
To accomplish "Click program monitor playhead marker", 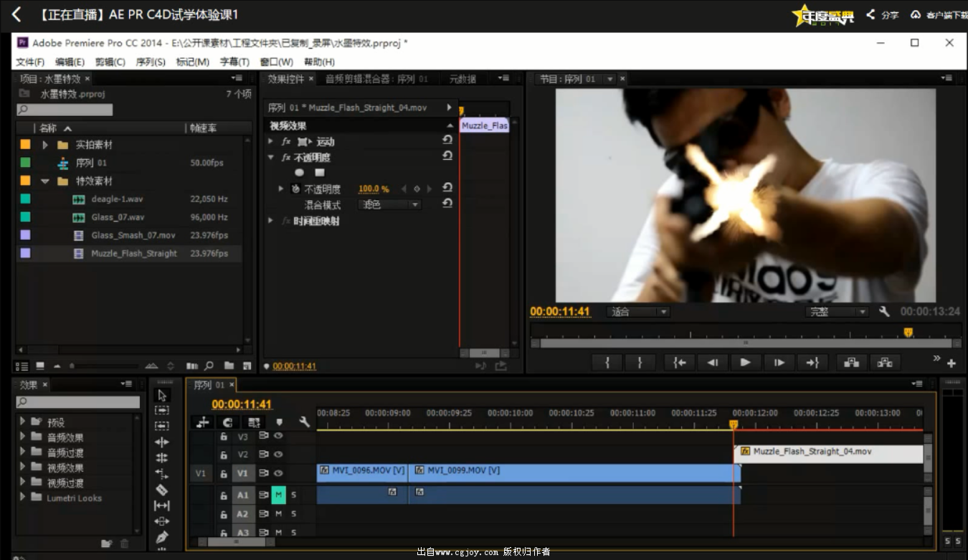I will click(x=908, y=332).
